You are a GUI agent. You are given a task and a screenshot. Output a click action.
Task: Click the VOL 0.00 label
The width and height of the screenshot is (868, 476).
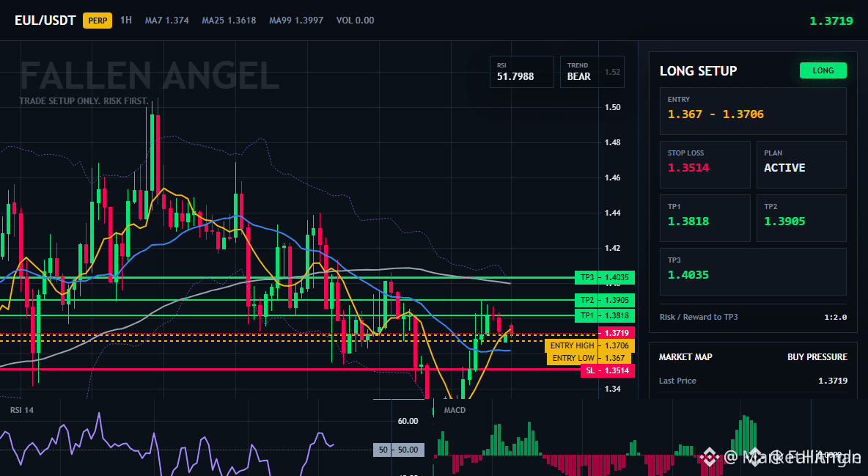click(355, 21)
